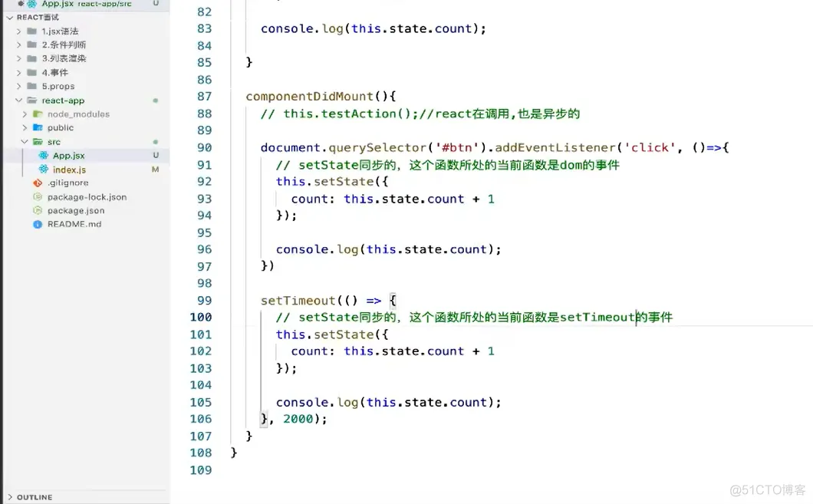This screenshot has height=504, width=813.
Task: Select the public folder label
Action: [x=60, y=127]
